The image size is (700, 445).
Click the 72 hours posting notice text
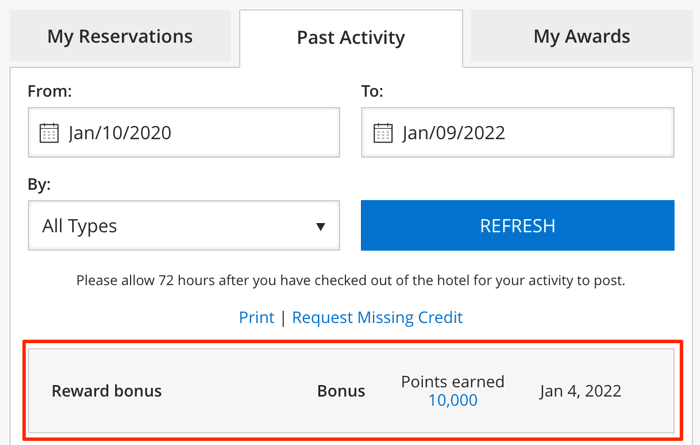tap(350, 280)
